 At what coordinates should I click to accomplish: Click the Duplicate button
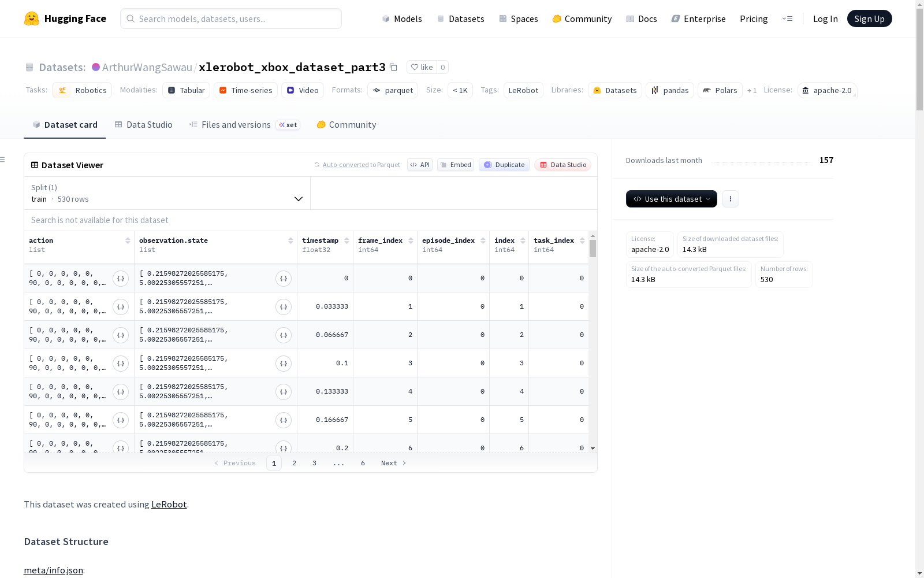(x=504, y=165)
